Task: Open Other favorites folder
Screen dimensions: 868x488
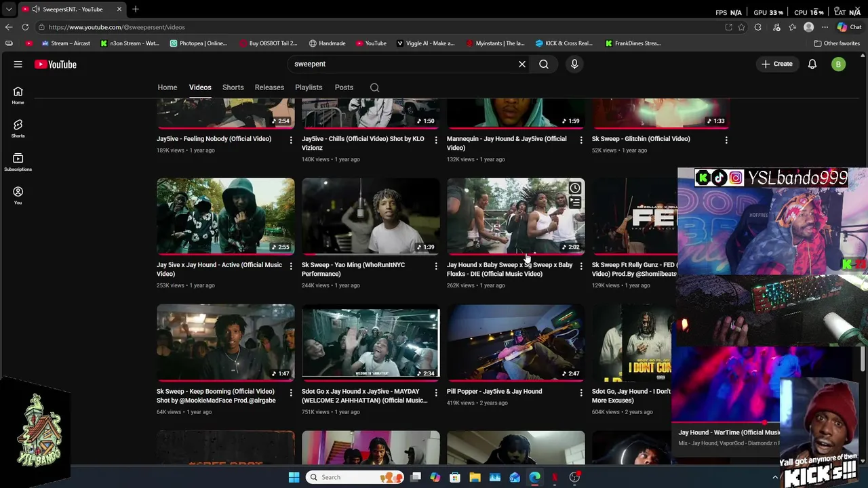Action: pyautogui.click(x=837, y=43)
